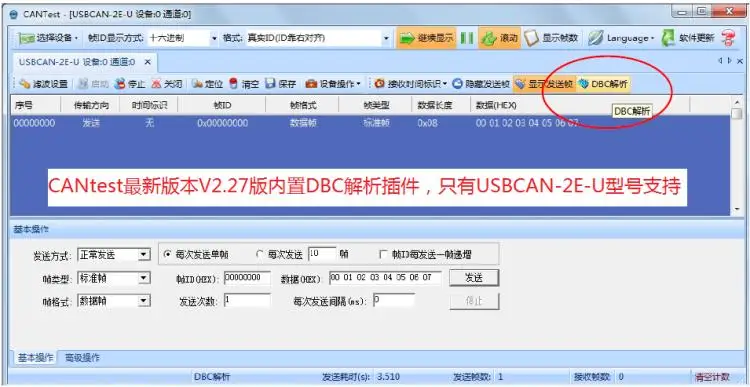
Task: Click the 0x00000000 frame ID cell
Action: [x=222, y=123]
